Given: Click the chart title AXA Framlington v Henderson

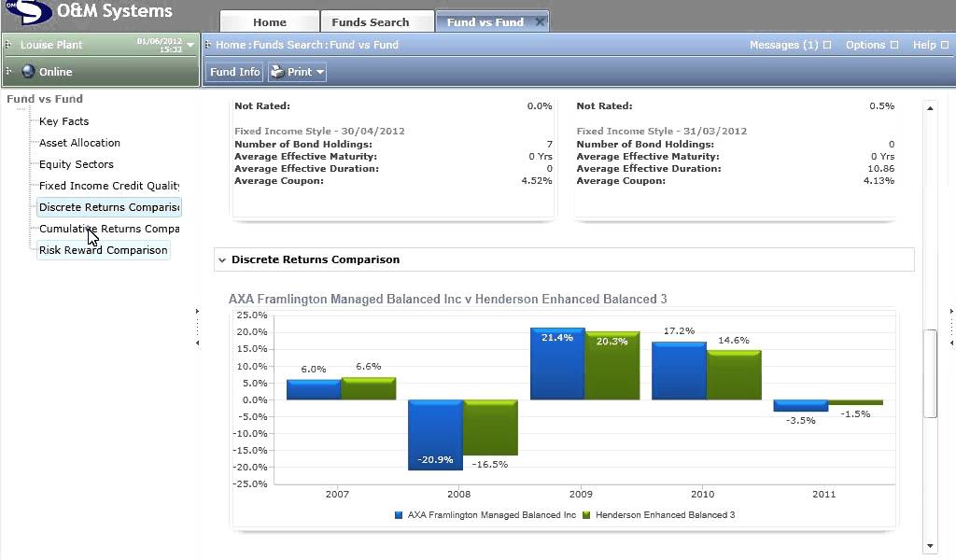Looking at the screenshot, I should pyautogui.click(x=447, y=300).
